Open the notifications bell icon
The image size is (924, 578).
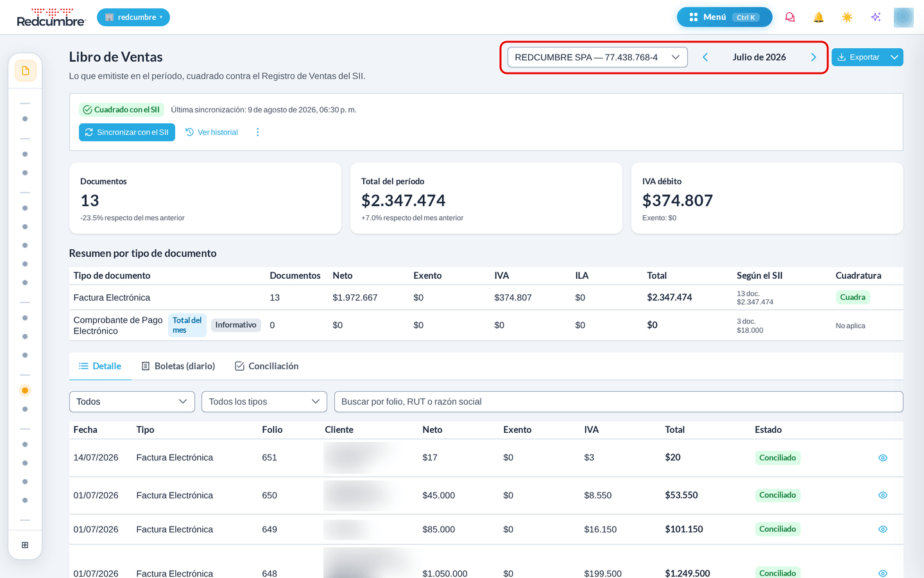(x=818, y=17)
